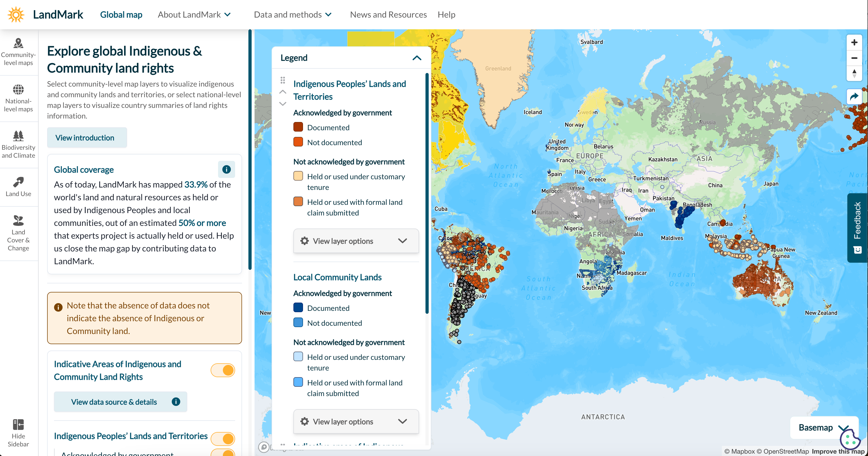
Task: Open the Land Cover & Change icon
Action: 19,221
